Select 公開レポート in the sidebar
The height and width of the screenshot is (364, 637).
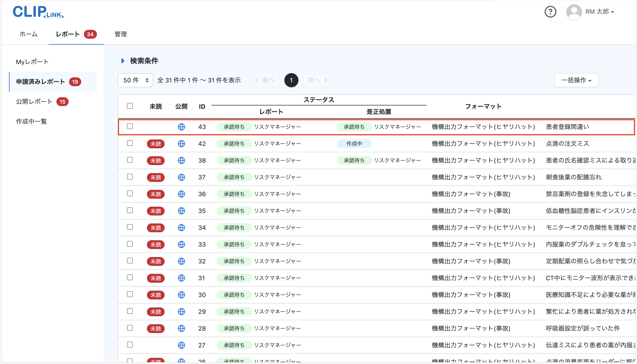[34, 101]
